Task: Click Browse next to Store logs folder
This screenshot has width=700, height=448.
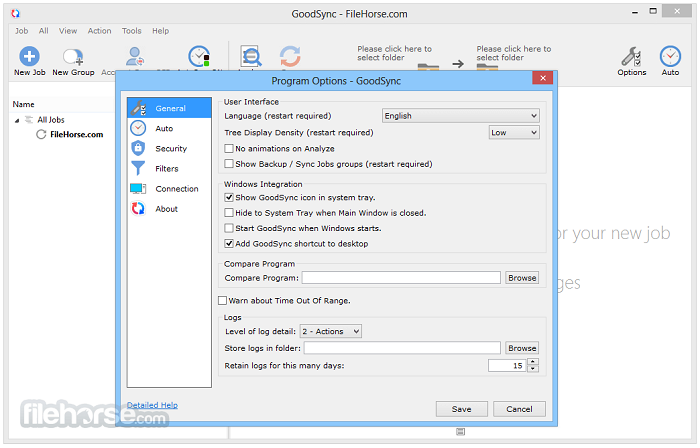Action: pos(522,348)
